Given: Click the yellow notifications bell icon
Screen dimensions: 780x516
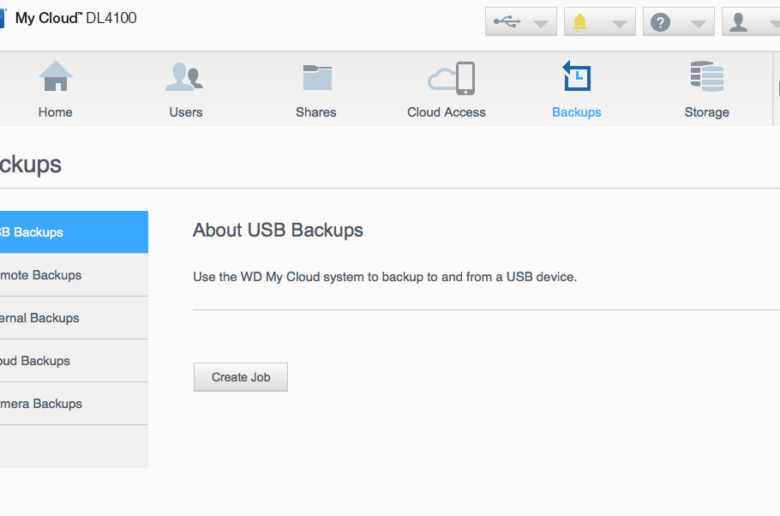Looking at the screenshot, I should (x=580, y=22).
